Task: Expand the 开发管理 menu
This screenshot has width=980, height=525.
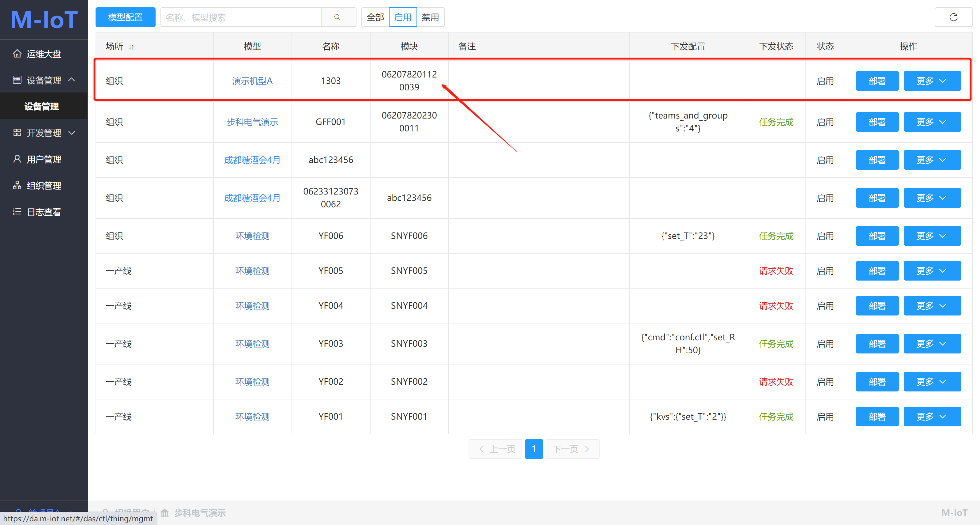Action: tap(44, 133)
